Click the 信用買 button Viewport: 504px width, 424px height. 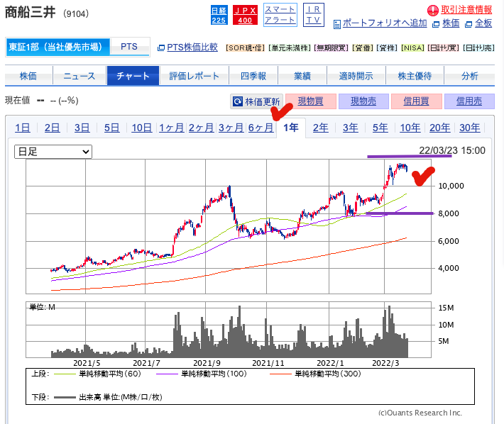(x=417, y=101)
